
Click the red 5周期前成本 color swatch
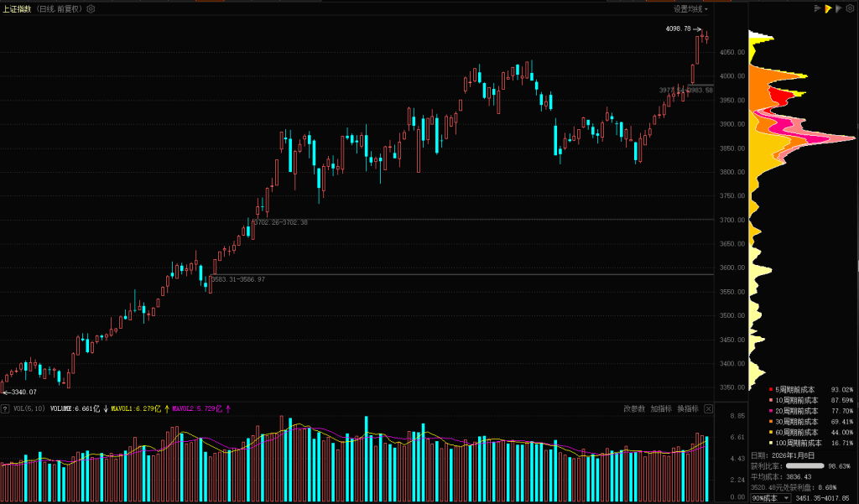pyautogui.click(x=771, y=390)
